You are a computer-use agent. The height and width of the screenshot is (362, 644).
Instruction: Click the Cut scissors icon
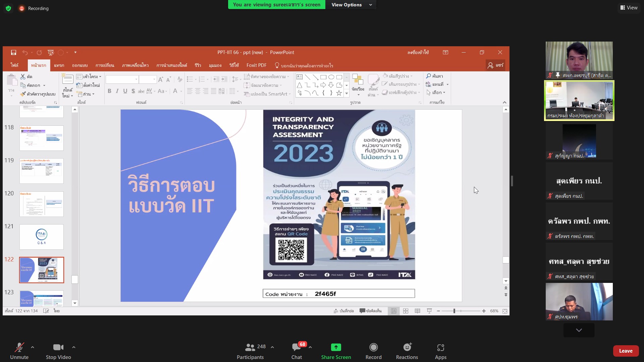click(x=23, y=76)
